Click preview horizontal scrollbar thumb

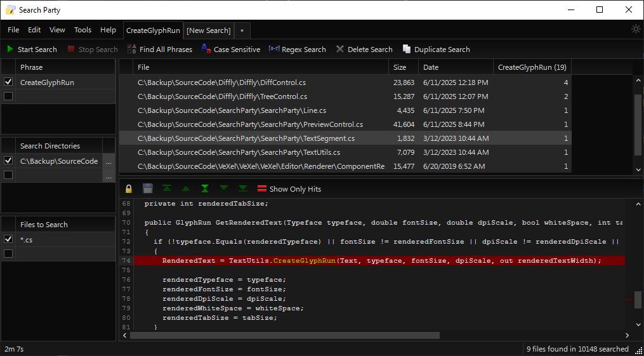285,336
